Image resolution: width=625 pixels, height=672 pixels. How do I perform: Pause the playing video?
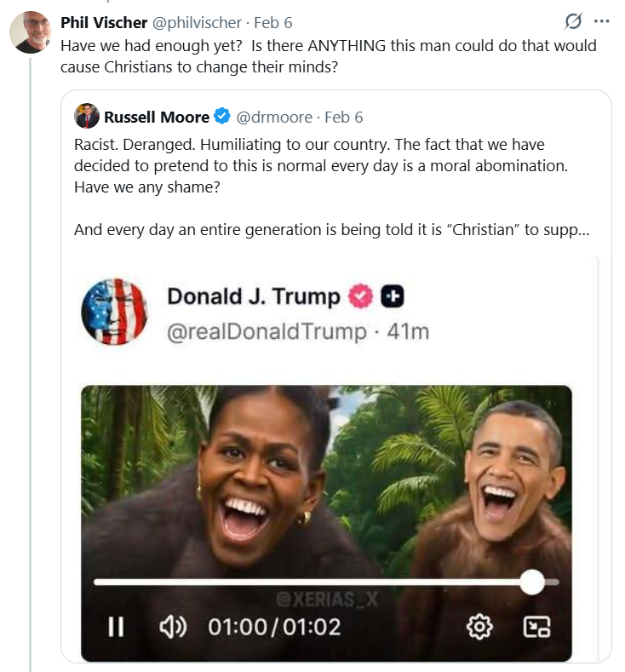click(x=116, y=628)
